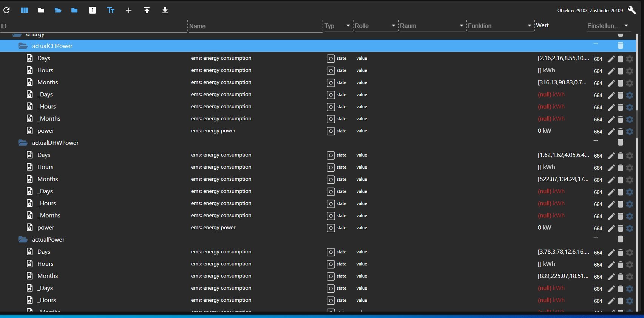Click the ID filter input field
Screen dimensions: 644x318
coord(94,26)
